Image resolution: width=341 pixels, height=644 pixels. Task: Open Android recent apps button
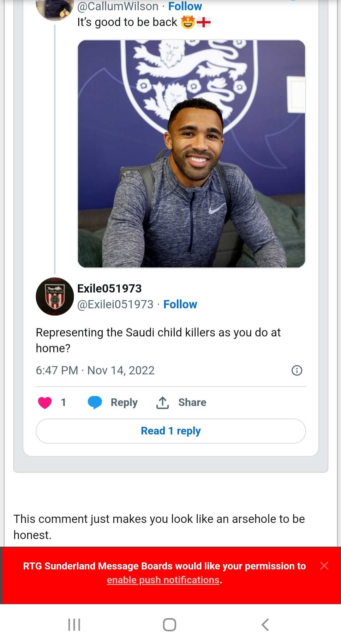coord(75,625)
